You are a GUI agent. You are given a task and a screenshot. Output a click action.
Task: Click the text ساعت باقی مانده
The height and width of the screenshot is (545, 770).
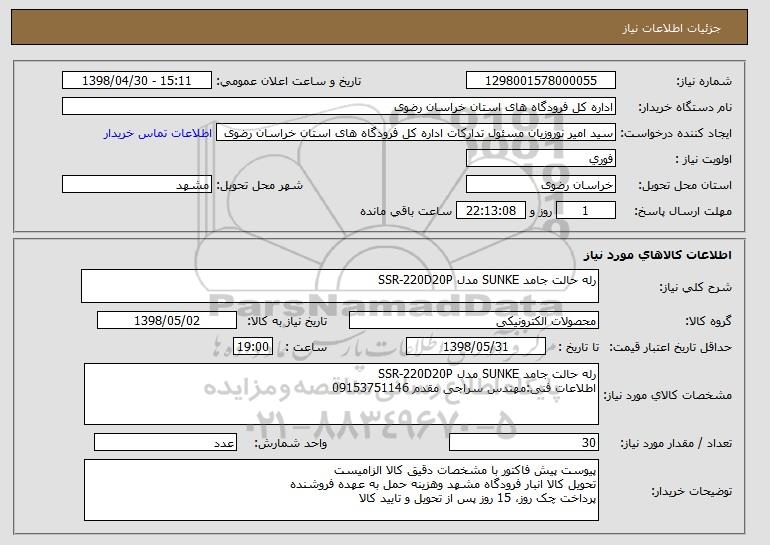click(406, 211)
